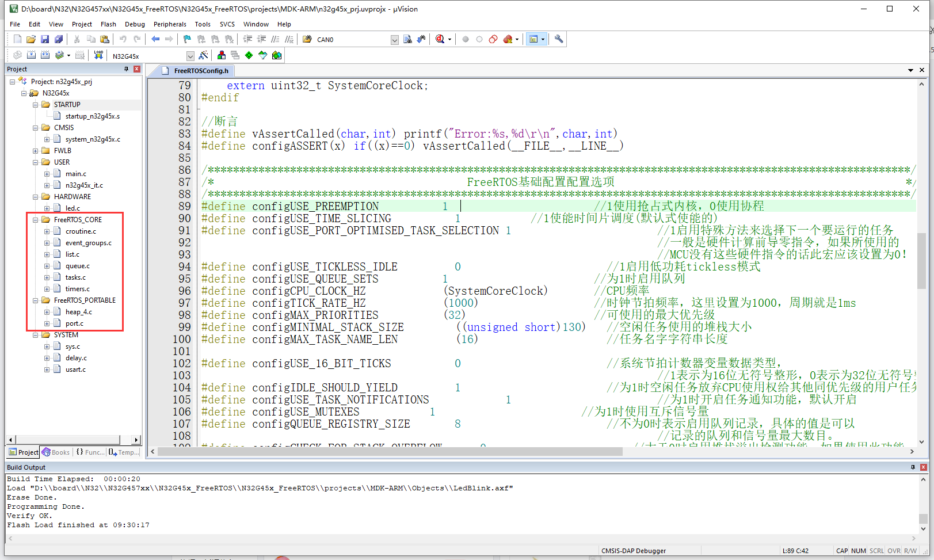Viewport: 934px width, 560px height.
Task: Select usart.c in project tree
Action: pos(75,369)
